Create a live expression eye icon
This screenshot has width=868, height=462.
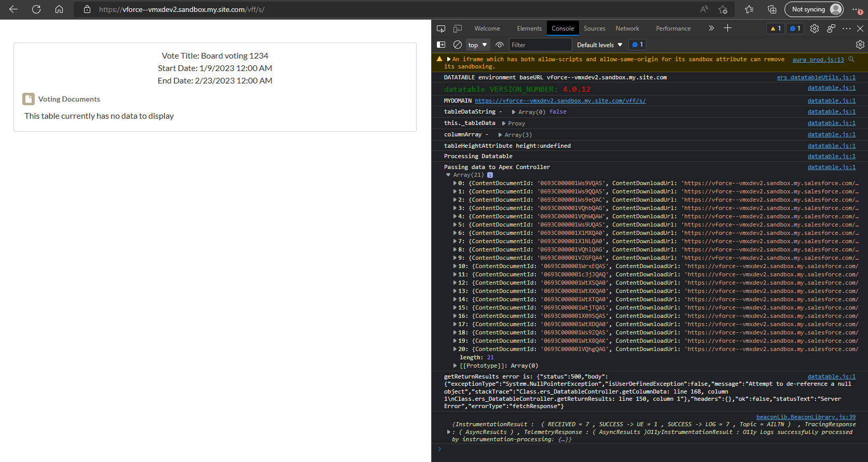pos(500,45)
